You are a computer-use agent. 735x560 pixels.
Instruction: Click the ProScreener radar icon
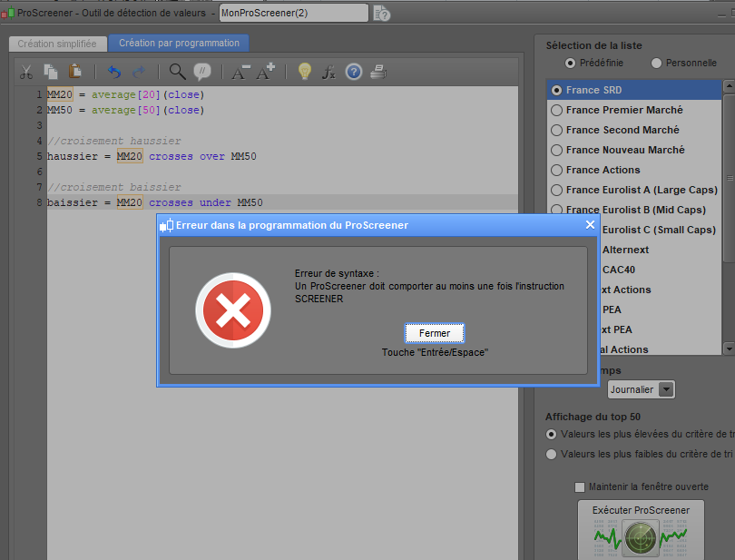(641, 537)
